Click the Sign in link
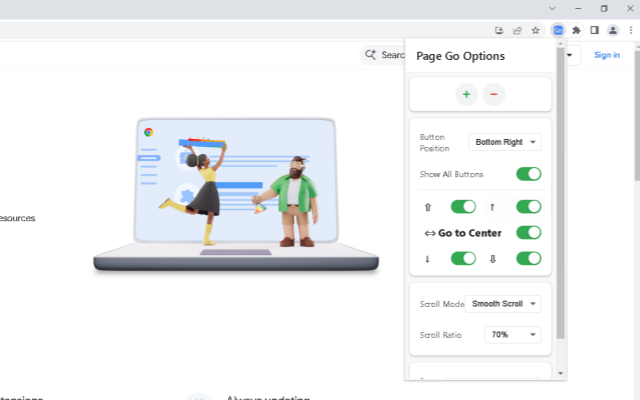The height and width of the screenshot is (400, 640). (x=607, y=55)
